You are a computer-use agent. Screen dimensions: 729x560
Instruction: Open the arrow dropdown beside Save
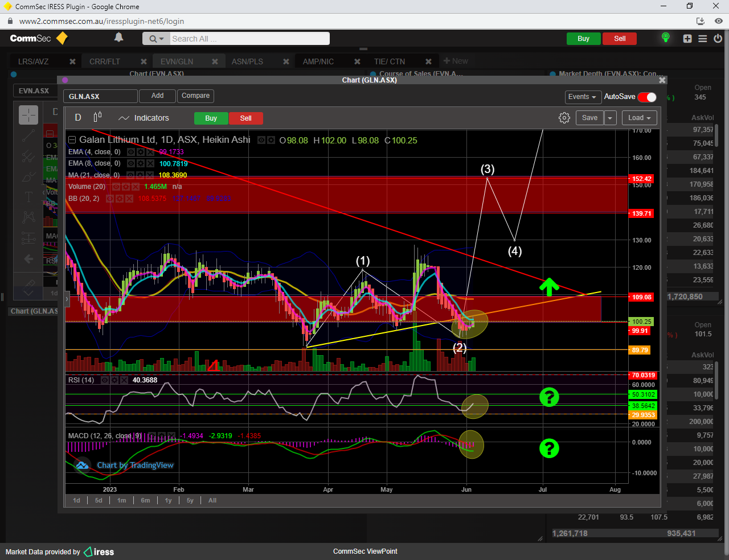(x=610, y=118)
